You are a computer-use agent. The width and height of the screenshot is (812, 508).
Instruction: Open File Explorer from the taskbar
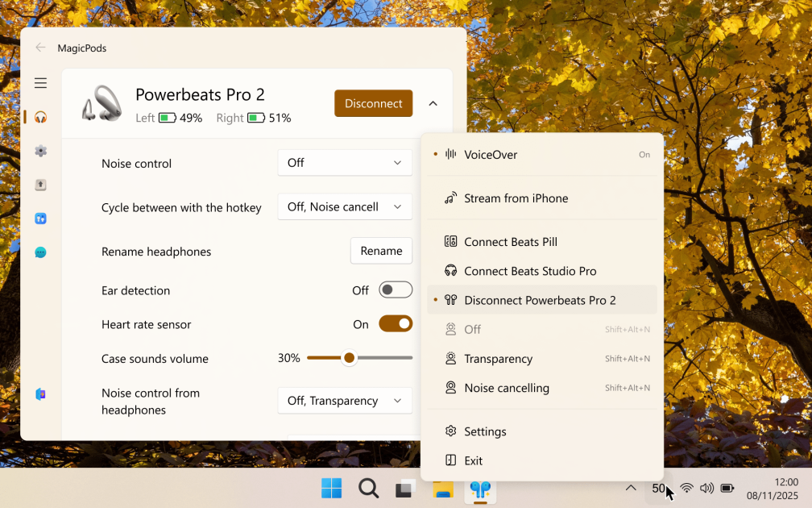(x=443, y=489)
